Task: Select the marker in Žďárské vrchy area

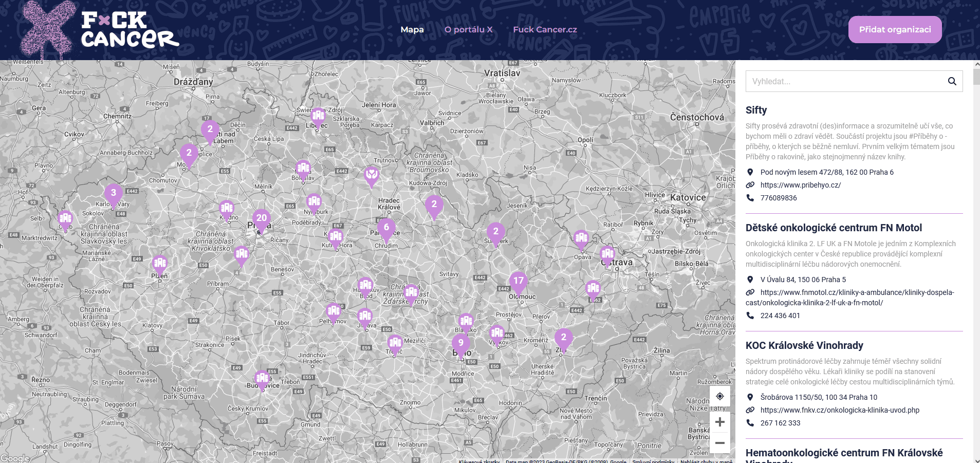Action: [411, 294]
